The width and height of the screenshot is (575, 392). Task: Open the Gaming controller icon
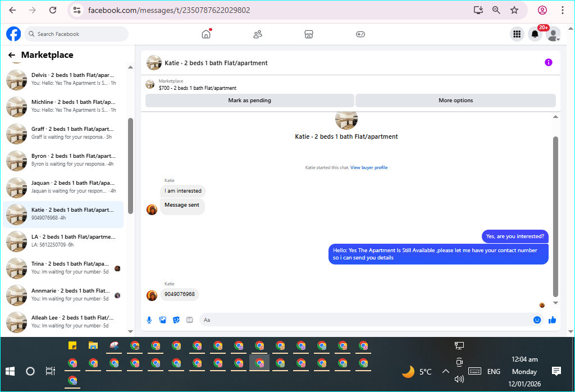[360, 34]
